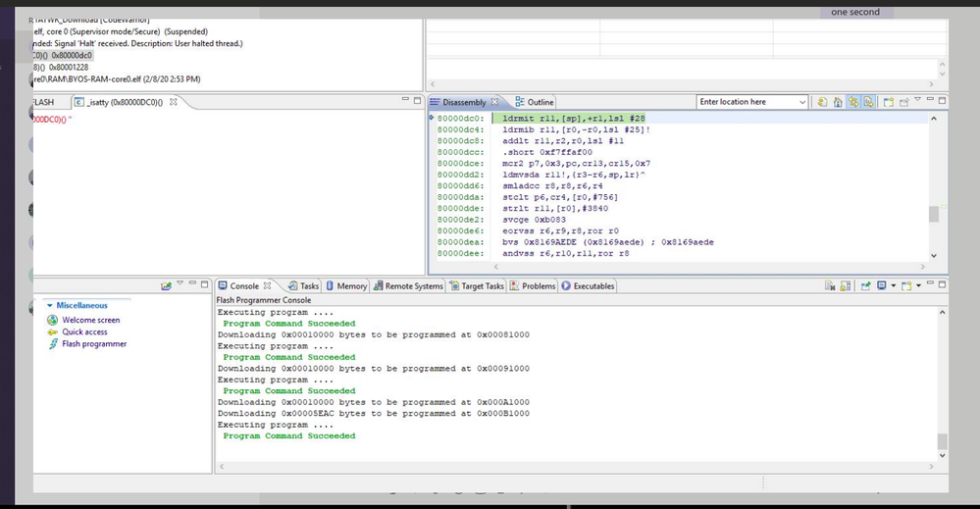Click Pin to Debug Context icon in Disassembly
980x509 pixels.
pyautogui.click(x=903, y=102)
